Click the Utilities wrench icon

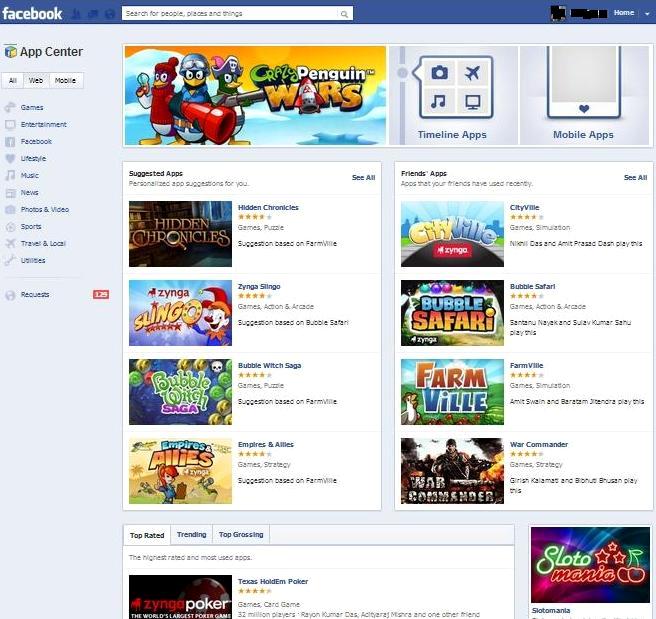point(10,260)
